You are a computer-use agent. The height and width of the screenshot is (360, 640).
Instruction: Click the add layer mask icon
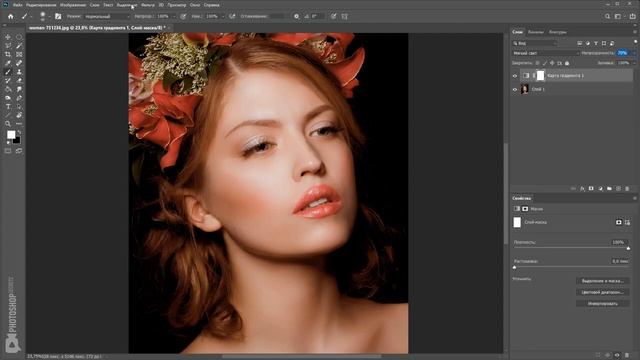(591, 189)
